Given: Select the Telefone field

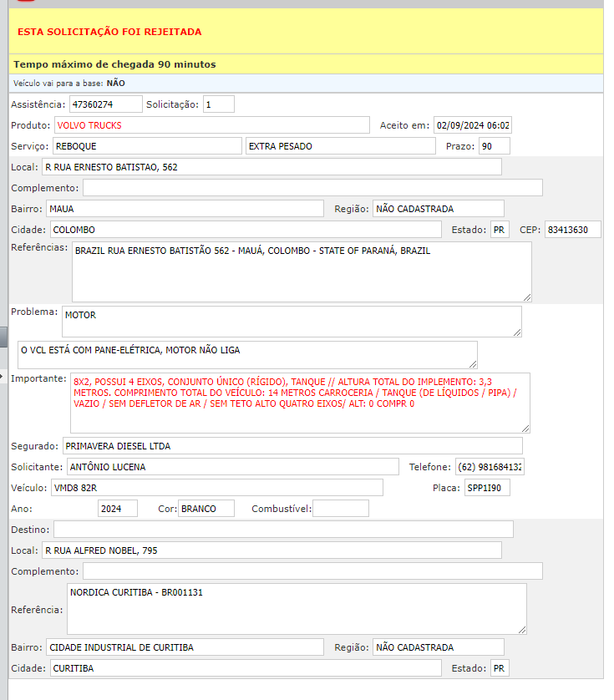Looking at the screenshot, I should (x=489, y=467).
